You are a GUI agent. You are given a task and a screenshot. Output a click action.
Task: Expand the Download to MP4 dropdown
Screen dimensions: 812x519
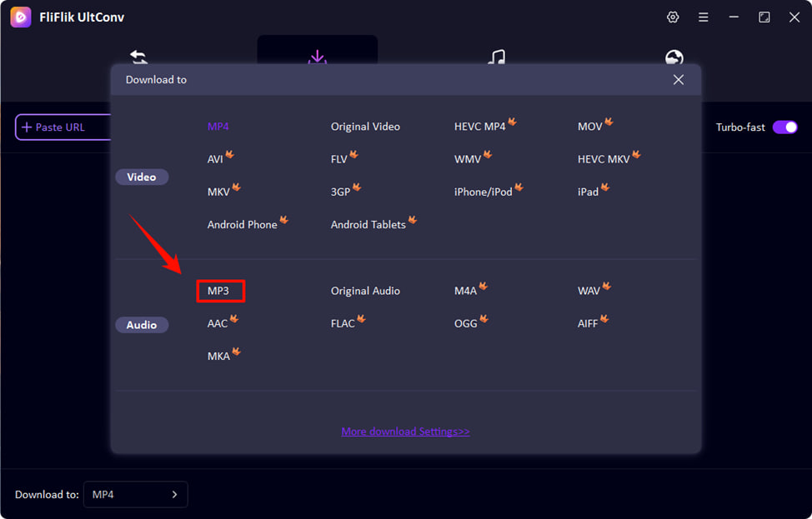click(135, 494)
